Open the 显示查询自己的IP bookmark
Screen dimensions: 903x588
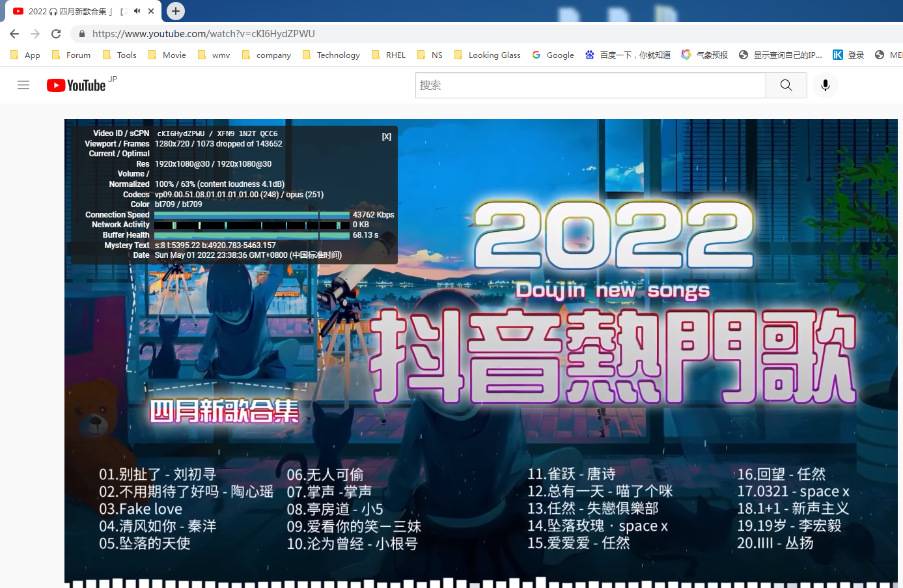780,55
